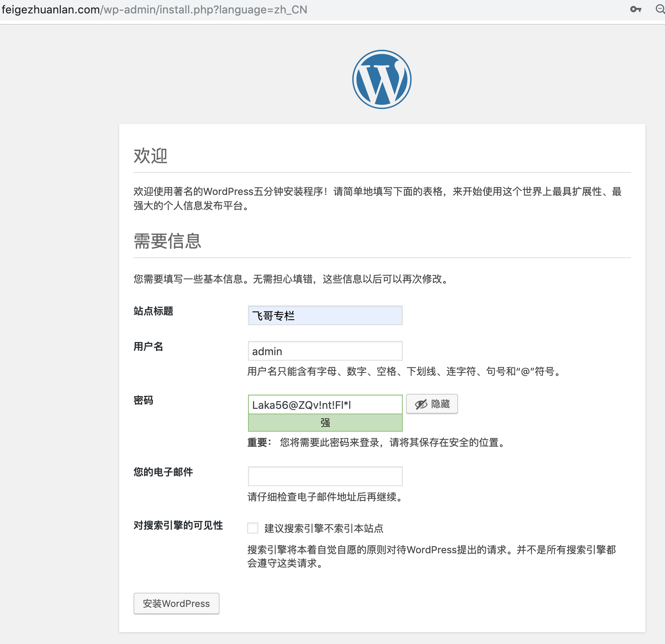This screenshot has height=644, width=665.
Task: Click the 安装WordPress button
Action: point(176,603)
